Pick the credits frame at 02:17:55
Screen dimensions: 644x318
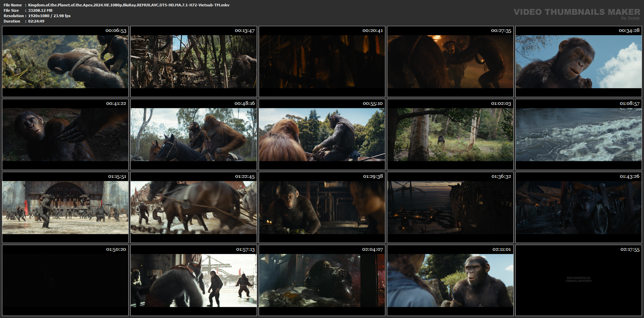pos(578,280)
